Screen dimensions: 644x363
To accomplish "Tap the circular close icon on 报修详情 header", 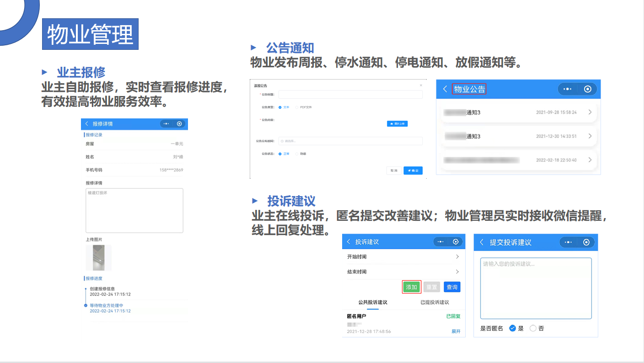I will click(x=179, y=124).
